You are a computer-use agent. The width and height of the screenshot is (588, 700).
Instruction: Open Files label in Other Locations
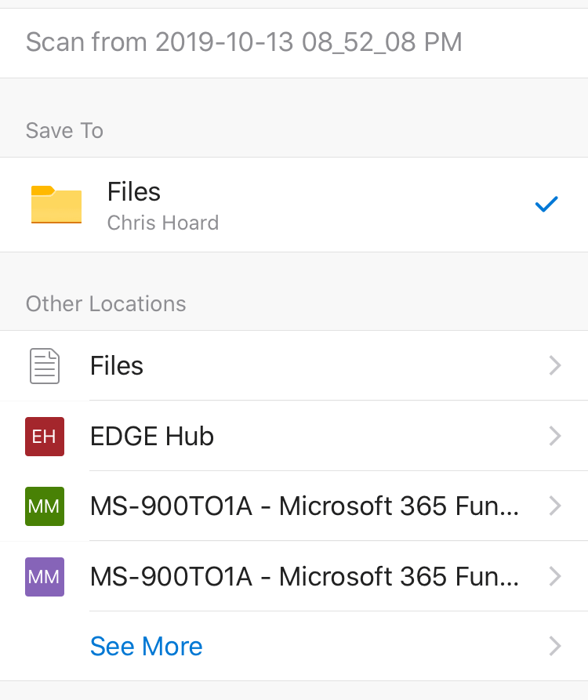(117, 366)
